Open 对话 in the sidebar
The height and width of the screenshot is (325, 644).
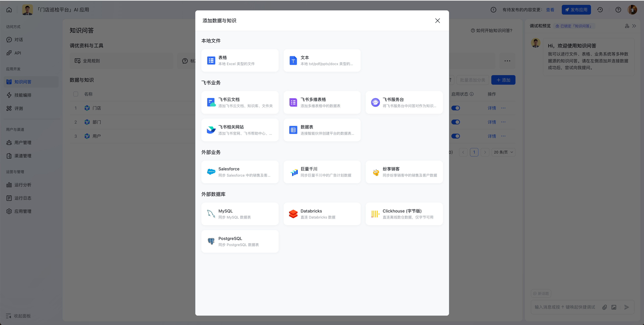[31, 39]
